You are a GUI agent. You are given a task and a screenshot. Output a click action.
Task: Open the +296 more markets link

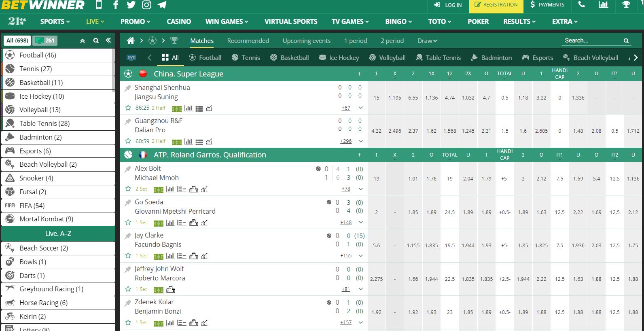tap(346, 141)
